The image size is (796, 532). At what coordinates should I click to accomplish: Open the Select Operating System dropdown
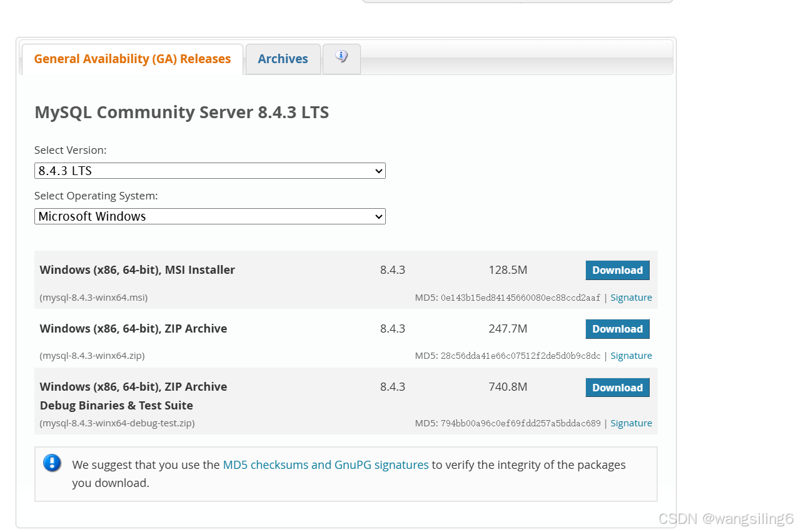[210, 216]
